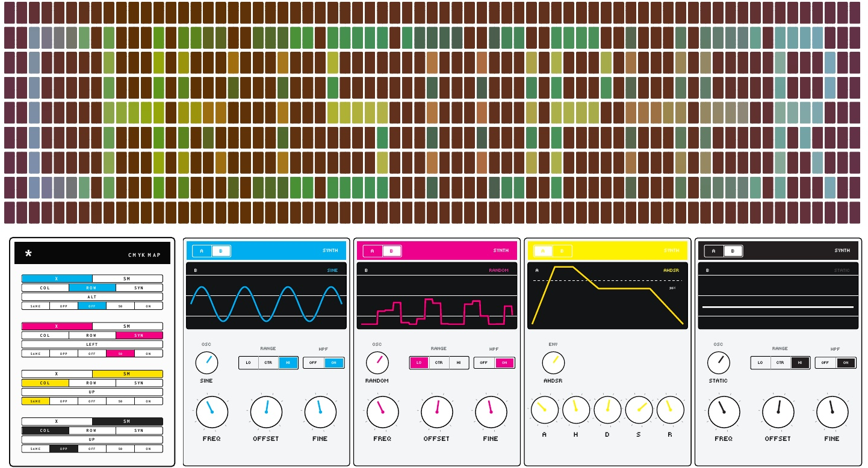Screen dimensions: 868x468
Task: Click the magenta synth OFFSET knob
Action: point(436,412)
